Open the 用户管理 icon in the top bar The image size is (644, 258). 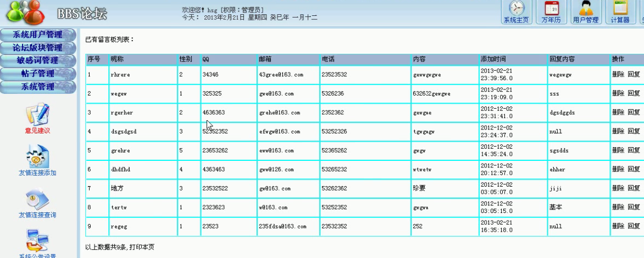(x=585, y=9)
